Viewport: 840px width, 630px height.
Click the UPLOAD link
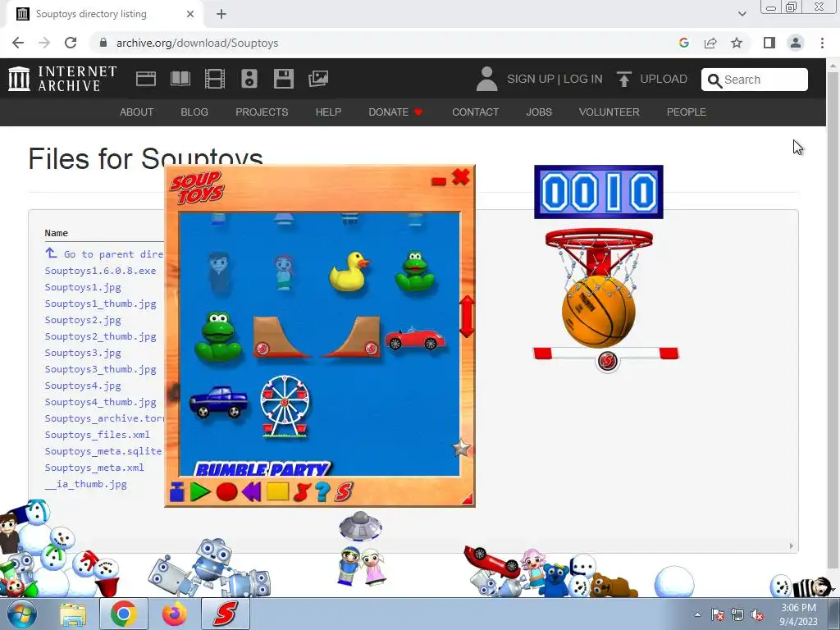pos(652,79)
